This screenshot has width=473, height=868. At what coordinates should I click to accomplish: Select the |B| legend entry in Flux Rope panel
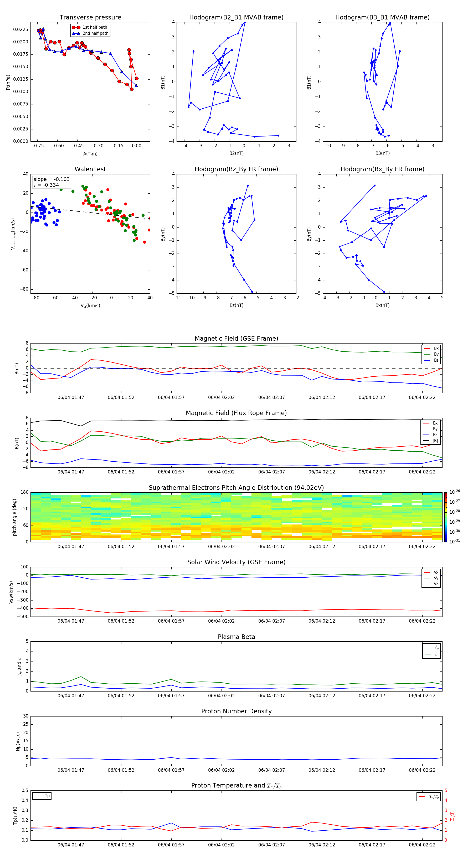[x=431, y=441]
